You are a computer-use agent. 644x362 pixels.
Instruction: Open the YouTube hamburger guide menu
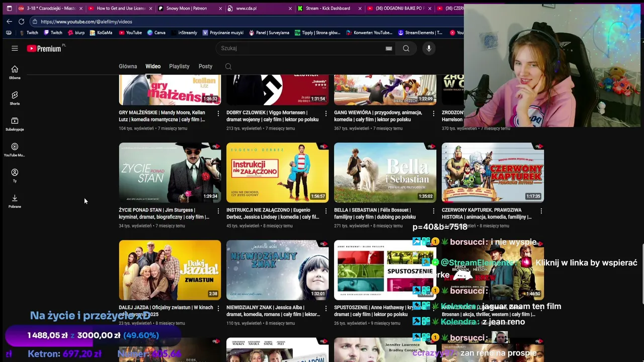pyautogui.click(x=15, y=48)
